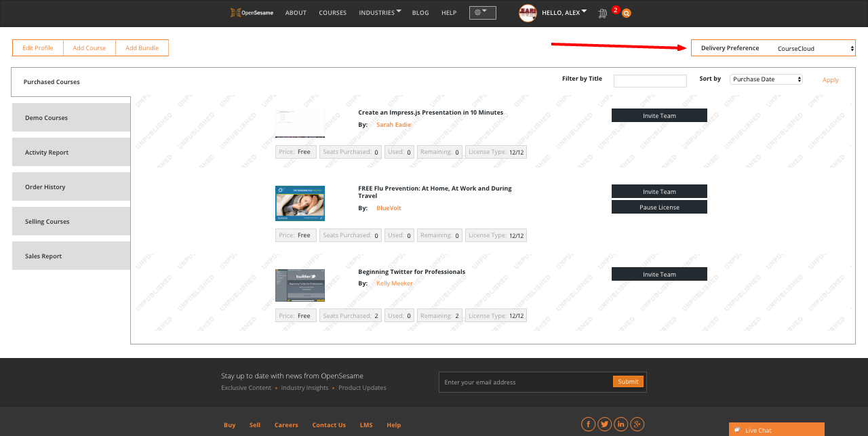868x436 pixels.
Task: Click the Add Course button
Action: [90, 48]
